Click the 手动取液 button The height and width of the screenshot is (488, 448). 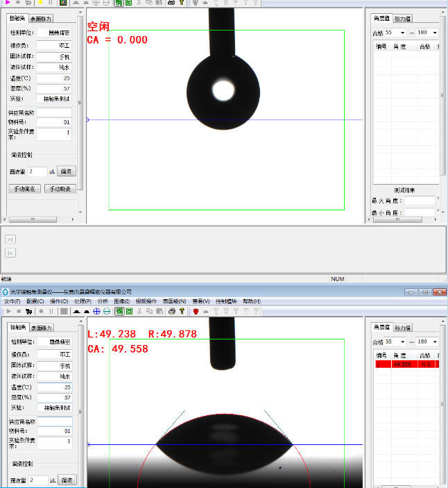(60, 189)
